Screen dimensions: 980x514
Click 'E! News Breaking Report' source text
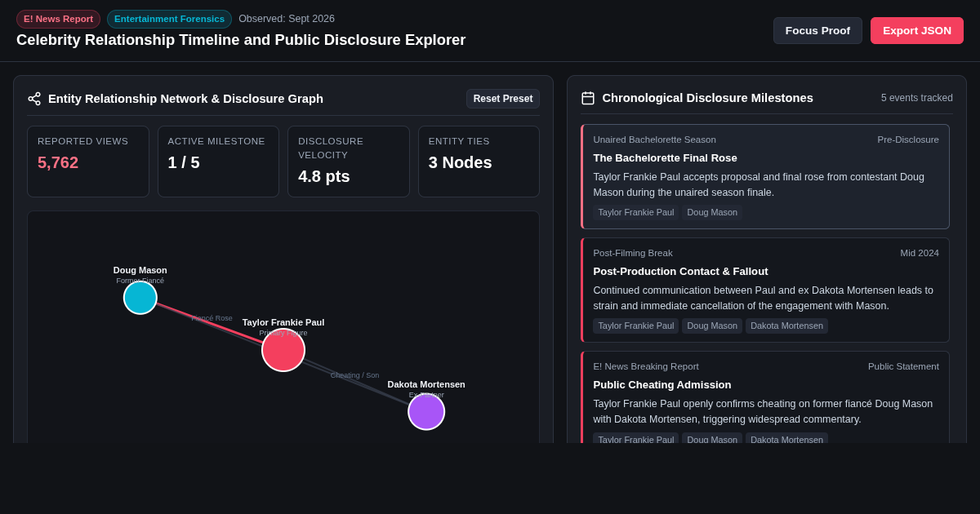point(646,366)
